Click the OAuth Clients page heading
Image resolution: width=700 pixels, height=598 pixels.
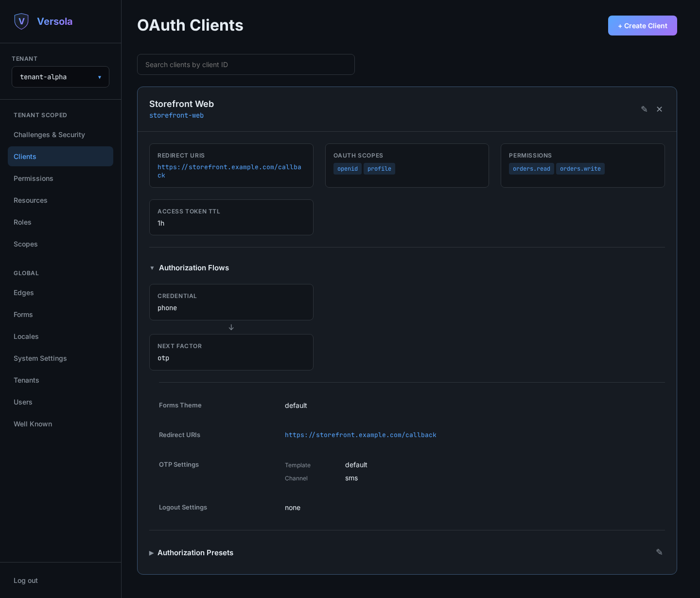coord(190,25)
